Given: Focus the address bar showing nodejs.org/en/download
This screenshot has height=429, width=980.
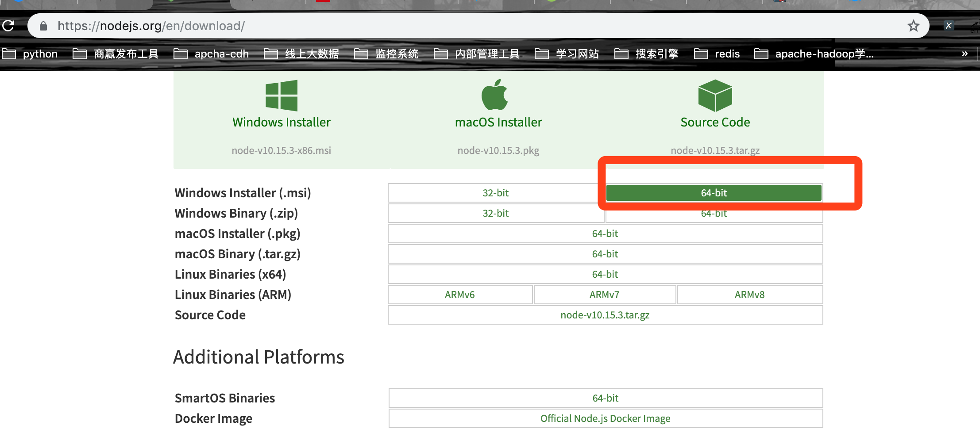Looking at the screenshot, I should click(478, 26).
